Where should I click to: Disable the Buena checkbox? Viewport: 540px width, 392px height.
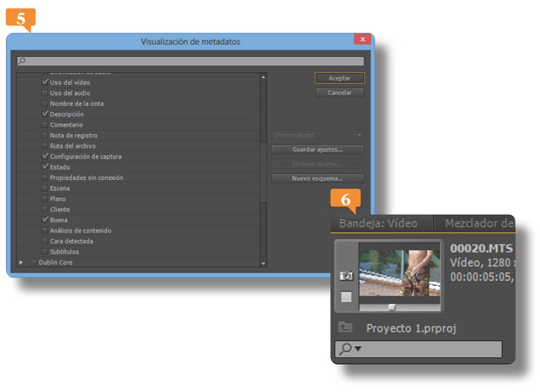[45, 220]
